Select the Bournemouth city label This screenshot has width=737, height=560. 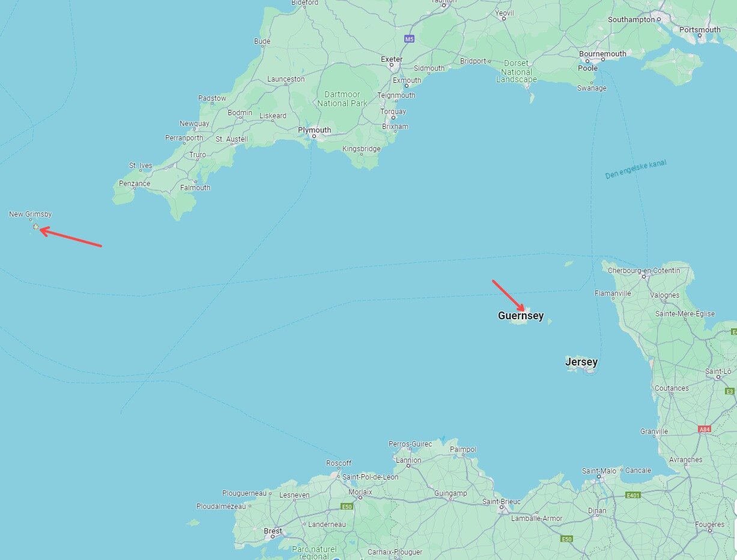[602, 53]
